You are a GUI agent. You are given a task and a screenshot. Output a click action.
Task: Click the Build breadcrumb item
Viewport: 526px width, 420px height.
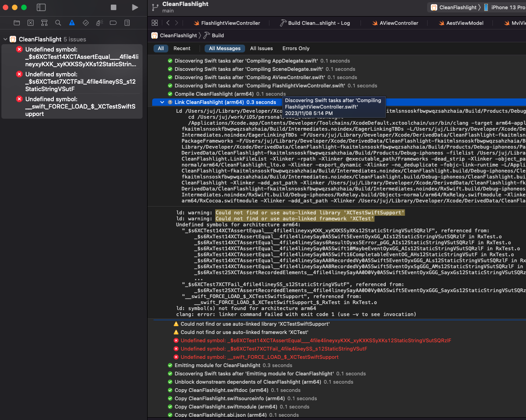(x=214, y=35)
